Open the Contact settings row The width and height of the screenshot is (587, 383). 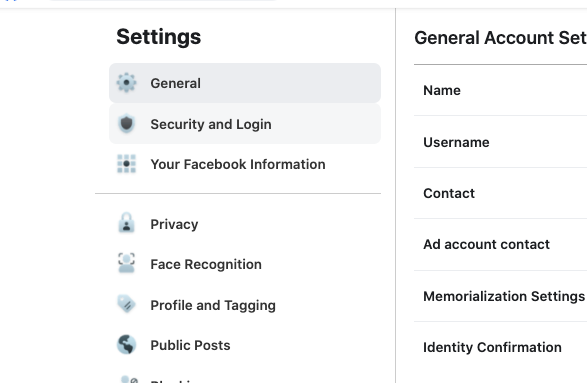point(501,193)
